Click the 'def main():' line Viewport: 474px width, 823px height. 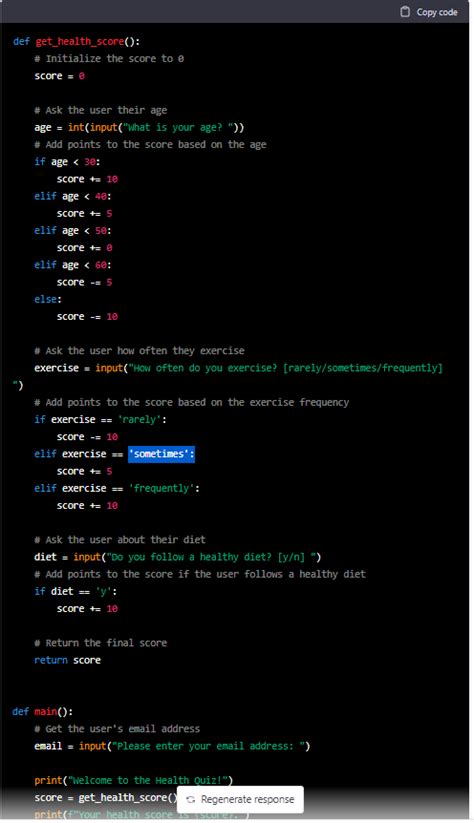(43, 711)
